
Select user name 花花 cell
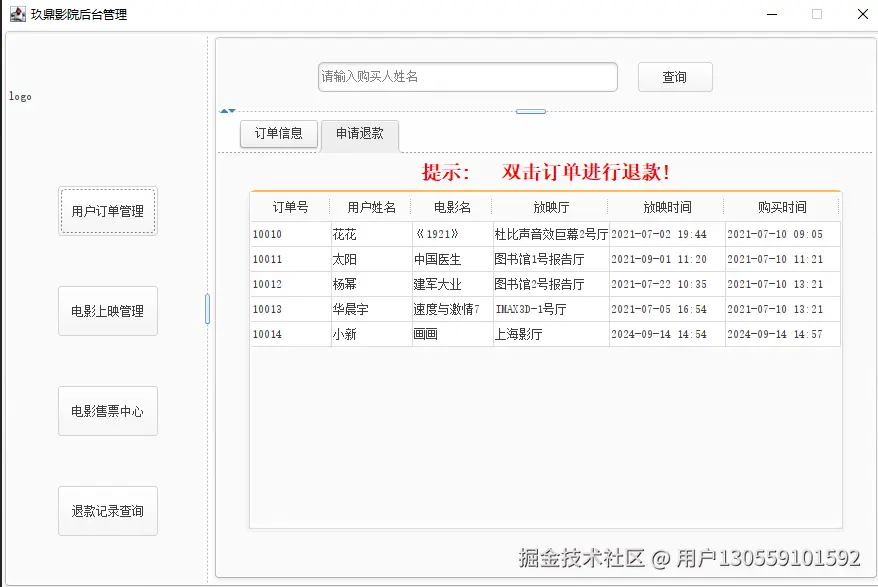[x=372, y=234]
